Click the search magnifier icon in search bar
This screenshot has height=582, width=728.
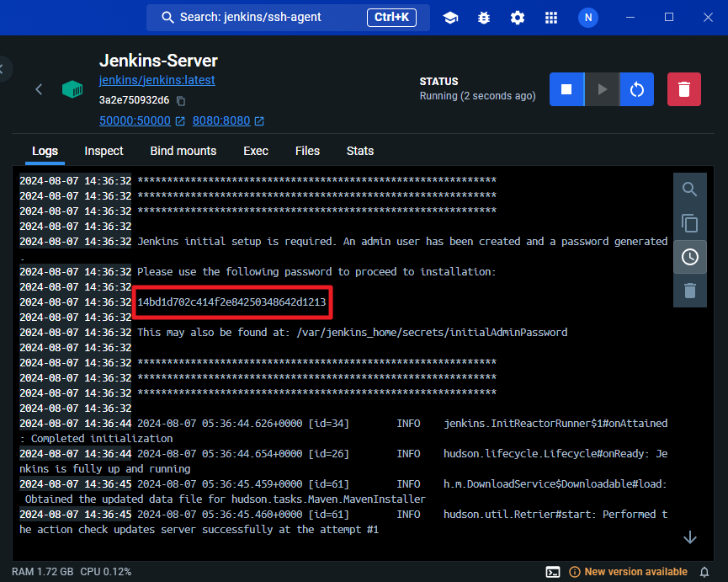pyautogui.click(x=167, y=18)
